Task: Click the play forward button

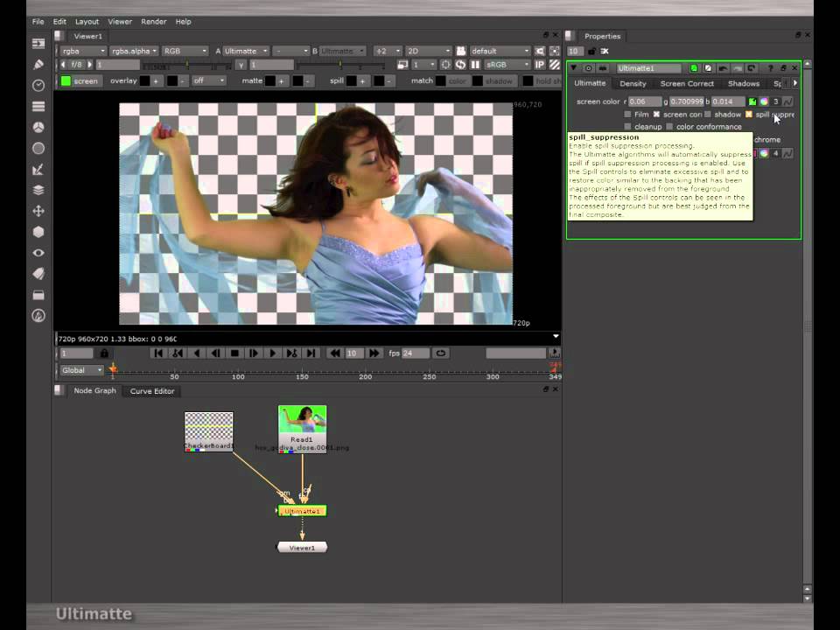Action: coord(272,353)
